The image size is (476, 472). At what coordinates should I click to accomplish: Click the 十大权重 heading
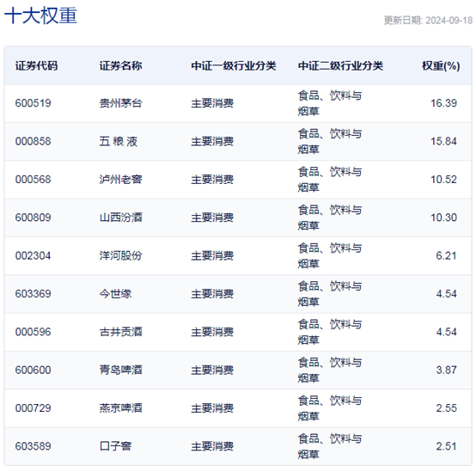point(40,15)
